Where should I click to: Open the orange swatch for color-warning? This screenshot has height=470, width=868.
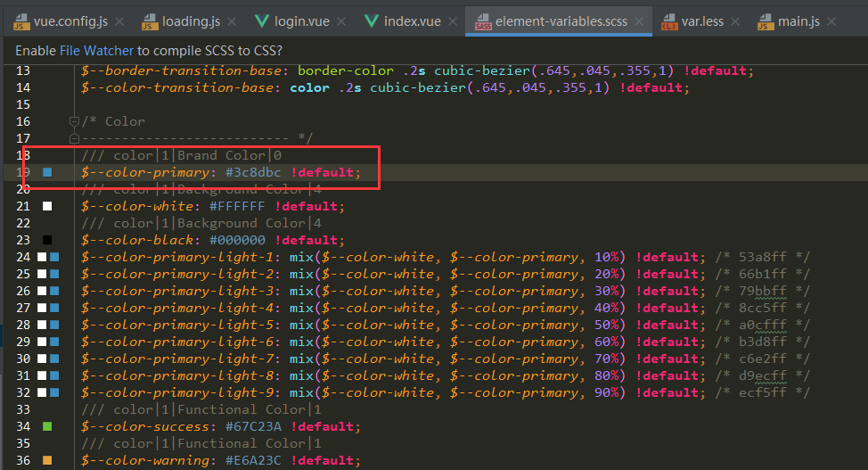tap(47, 460)
